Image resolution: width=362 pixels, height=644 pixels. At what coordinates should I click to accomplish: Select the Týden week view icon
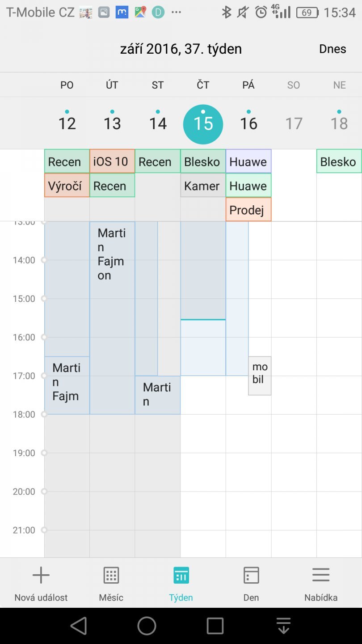(x=181, y=575)
